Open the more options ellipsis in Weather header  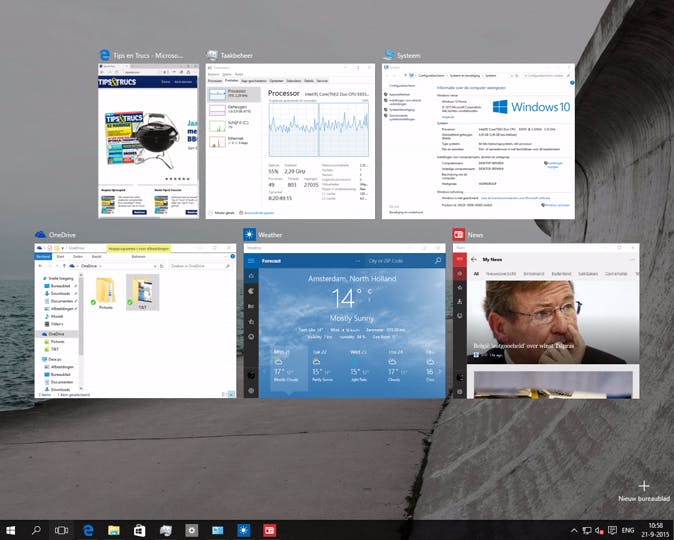(x=357, y=261)
